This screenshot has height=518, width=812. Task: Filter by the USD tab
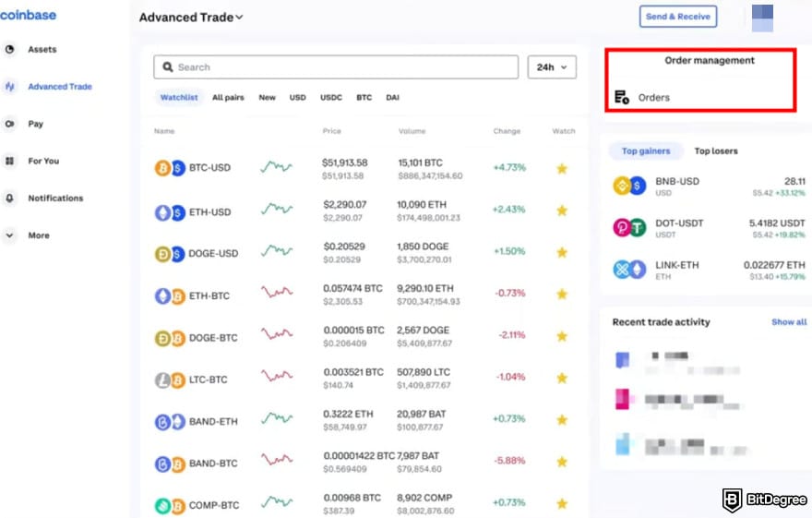[297, 97]
